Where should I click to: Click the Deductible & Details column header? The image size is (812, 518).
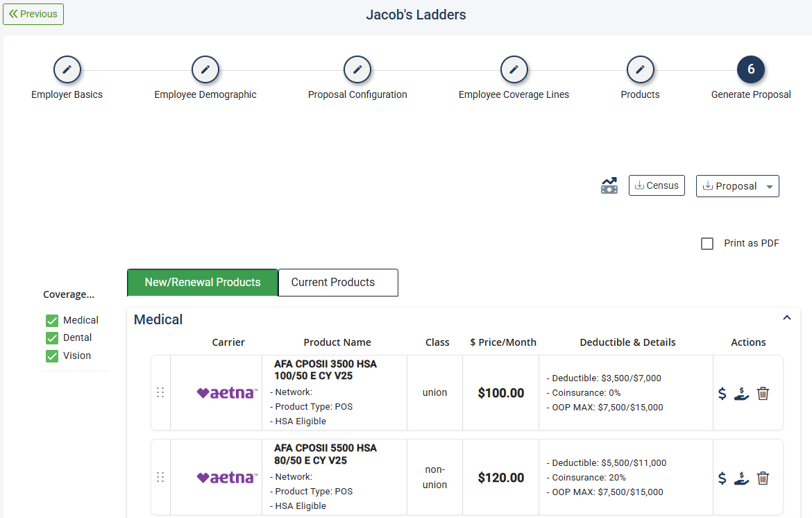[x=627, y=342]
